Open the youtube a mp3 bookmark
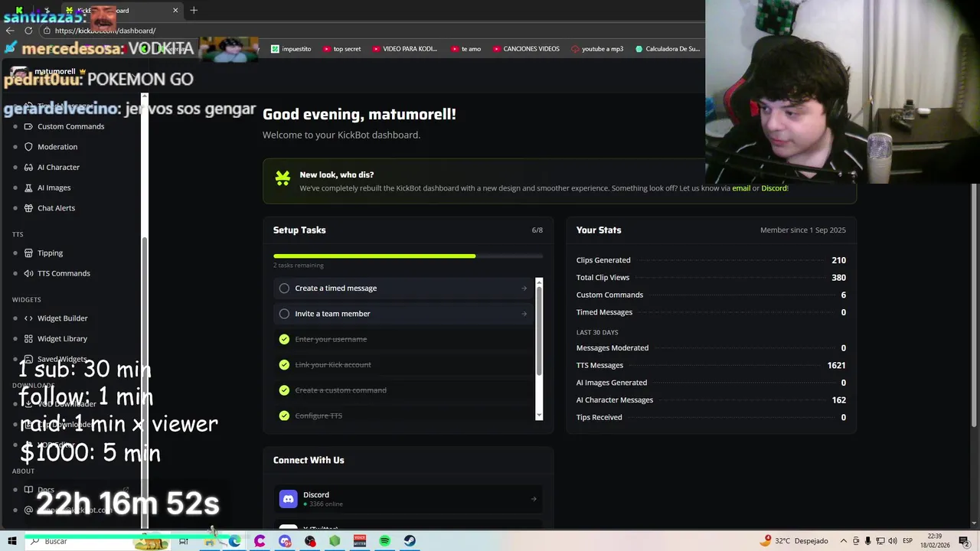Image resolution: width=980 pixels, height=551 pixels. click(x=597, y=49)
